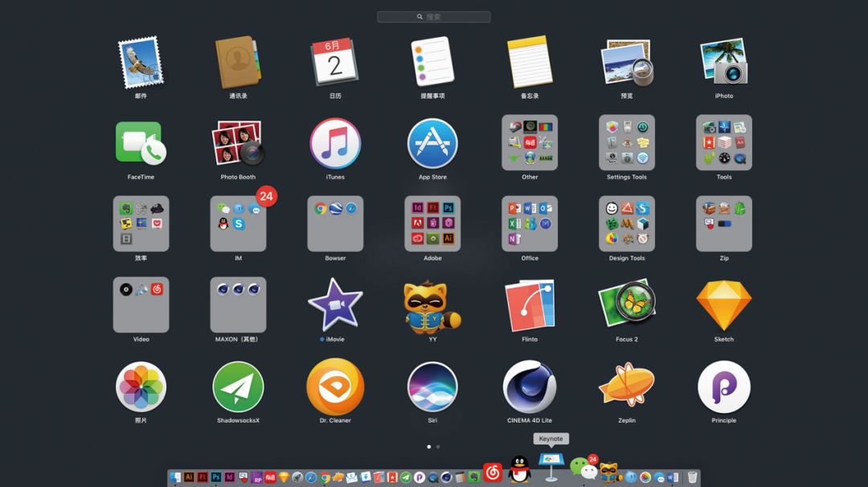Launch the Notes app (备忘录)
Image resolution: width=868 pixels, height=487 pixels.
[530, 61]
